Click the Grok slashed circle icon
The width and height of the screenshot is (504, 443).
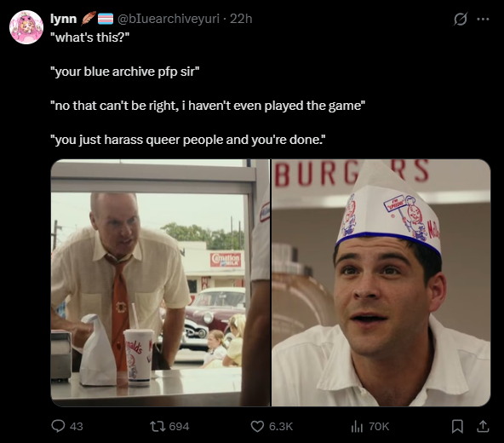[461, 19]
